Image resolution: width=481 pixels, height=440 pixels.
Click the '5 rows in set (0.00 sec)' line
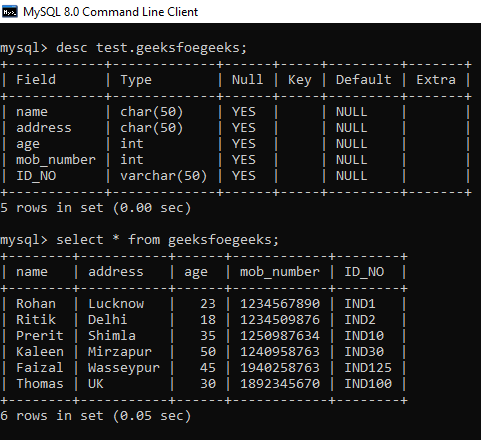pos(96,208)
